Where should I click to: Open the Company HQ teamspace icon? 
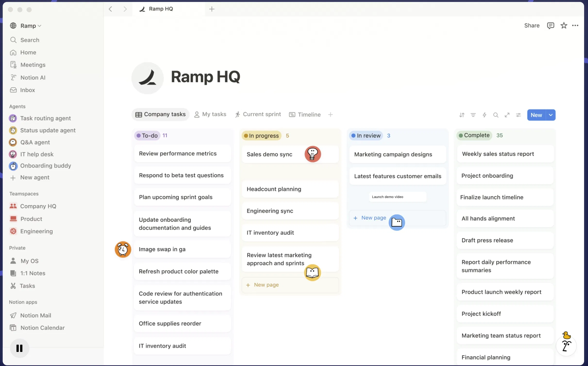[13, 206]
